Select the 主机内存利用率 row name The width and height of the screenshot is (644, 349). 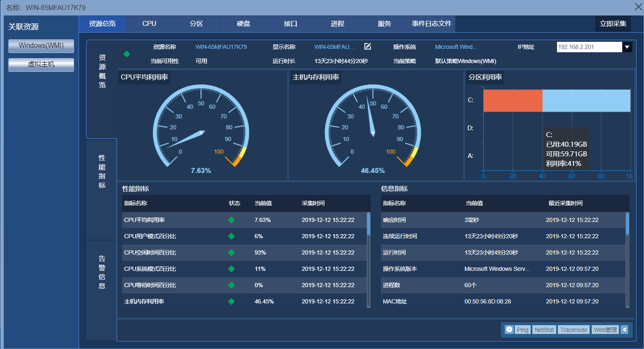pos(144,301)
